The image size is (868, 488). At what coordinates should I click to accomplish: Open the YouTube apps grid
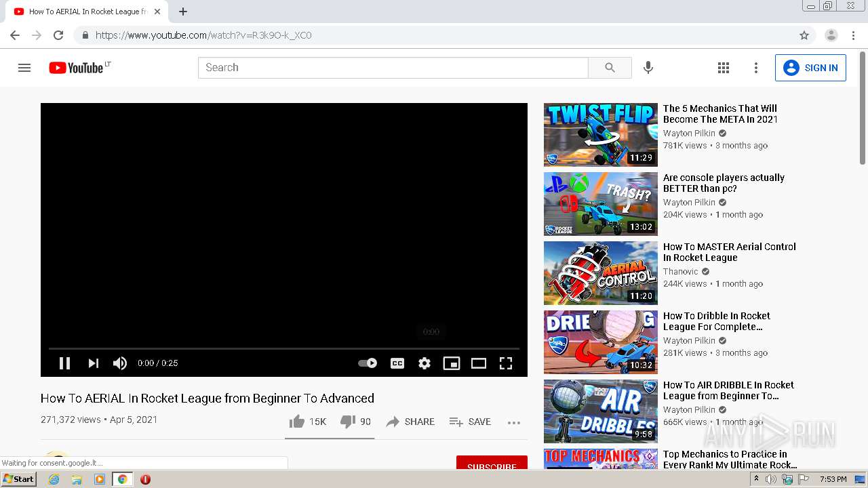pos(724,68)
